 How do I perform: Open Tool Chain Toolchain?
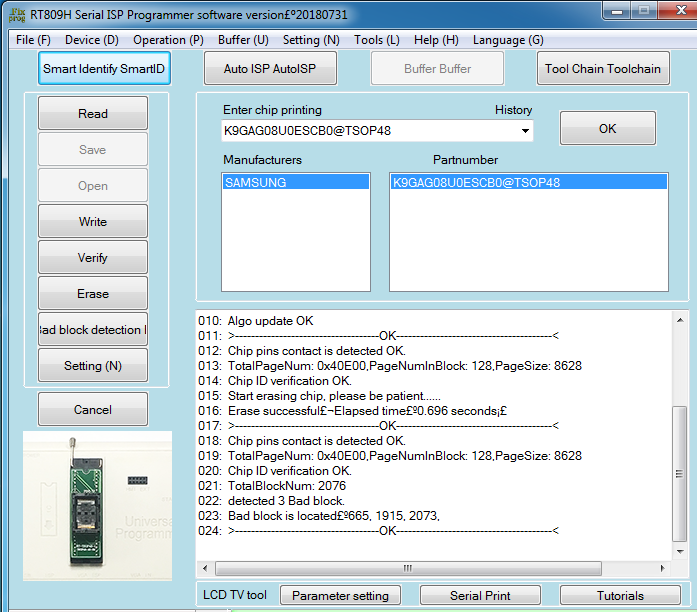click(x=603, y=68)
